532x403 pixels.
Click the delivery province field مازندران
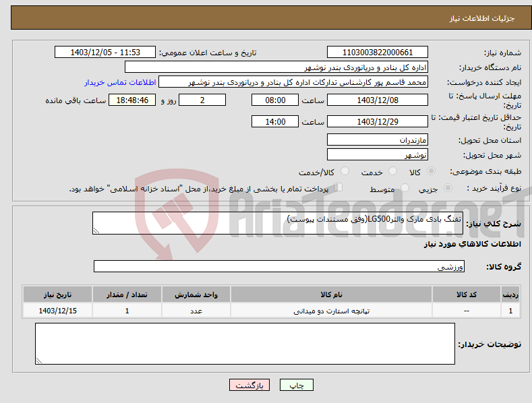378,139
